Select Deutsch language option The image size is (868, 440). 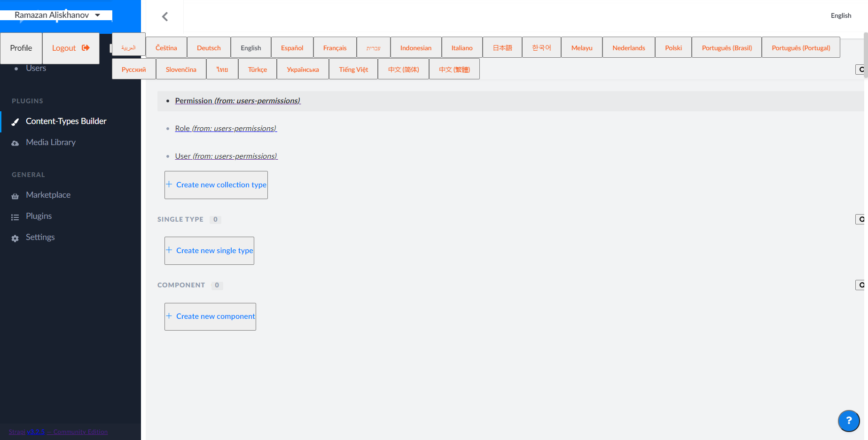click(209, 48)
